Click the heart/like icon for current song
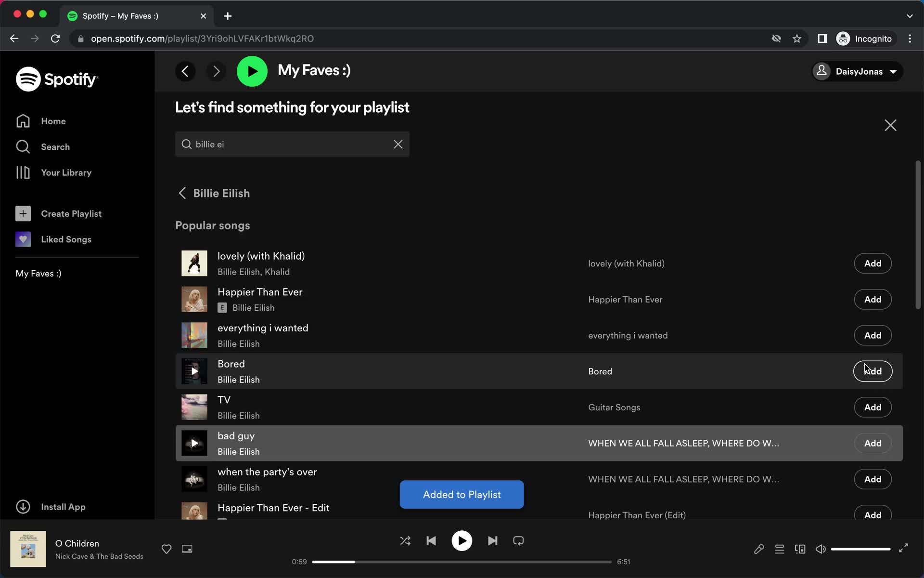924x578 pixels. point(167,549)
